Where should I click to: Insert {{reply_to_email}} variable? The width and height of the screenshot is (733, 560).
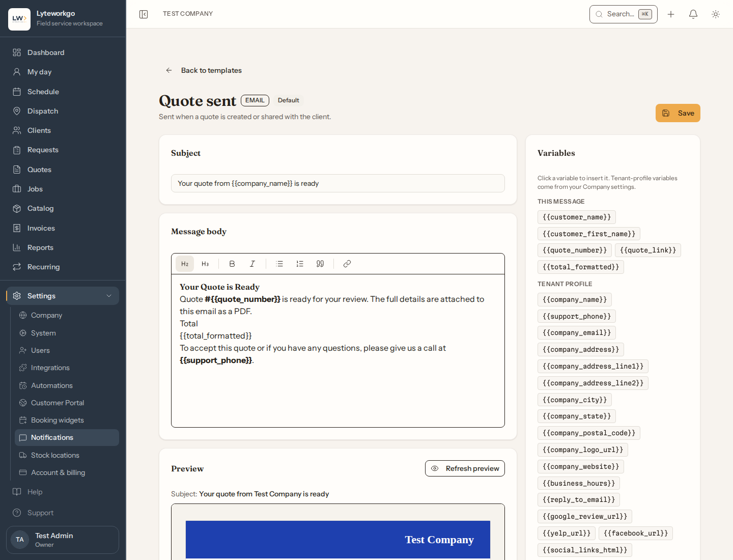[x=579, y=499]
